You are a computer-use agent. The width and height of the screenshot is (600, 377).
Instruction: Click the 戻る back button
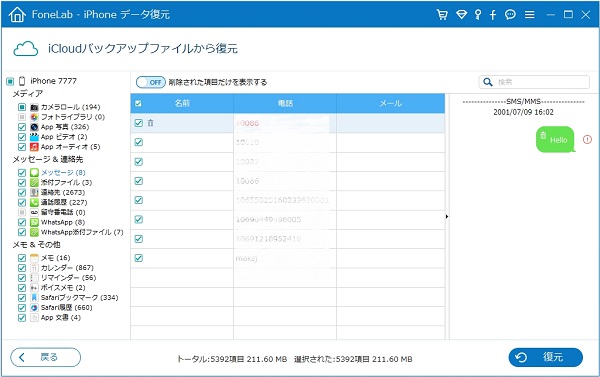click(46, 357)
